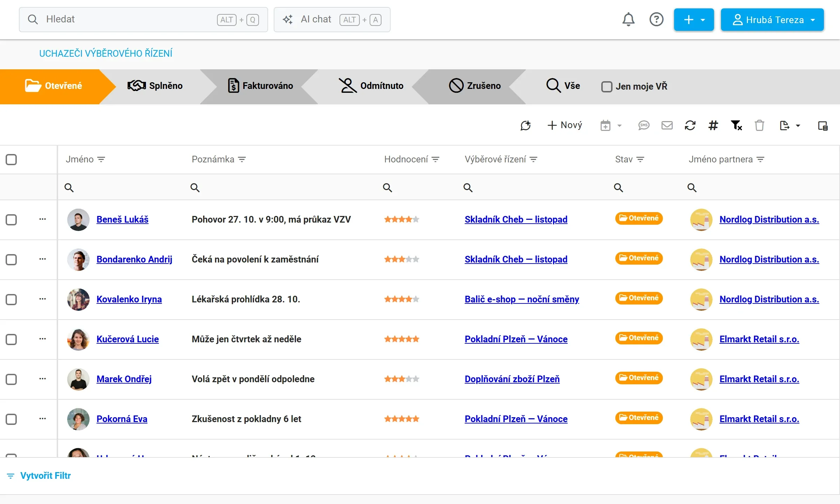840x504 pixels.
Task: Open row menu for Beneš Lukáš
Action: tap(43, 219)
